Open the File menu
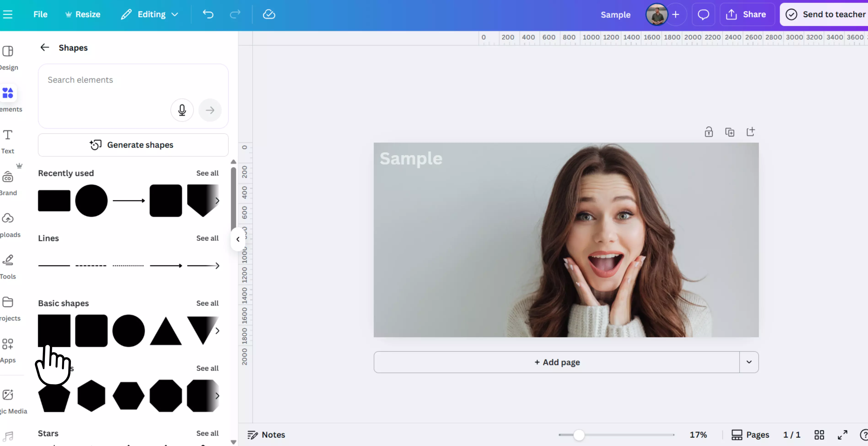 point(40,14)
